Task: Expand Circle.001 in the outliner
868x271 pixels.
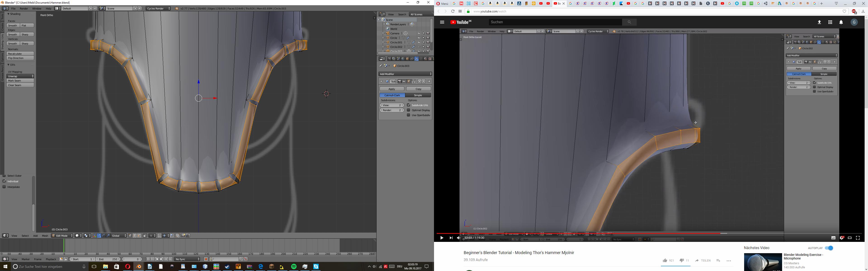Action: coord(383,42)
